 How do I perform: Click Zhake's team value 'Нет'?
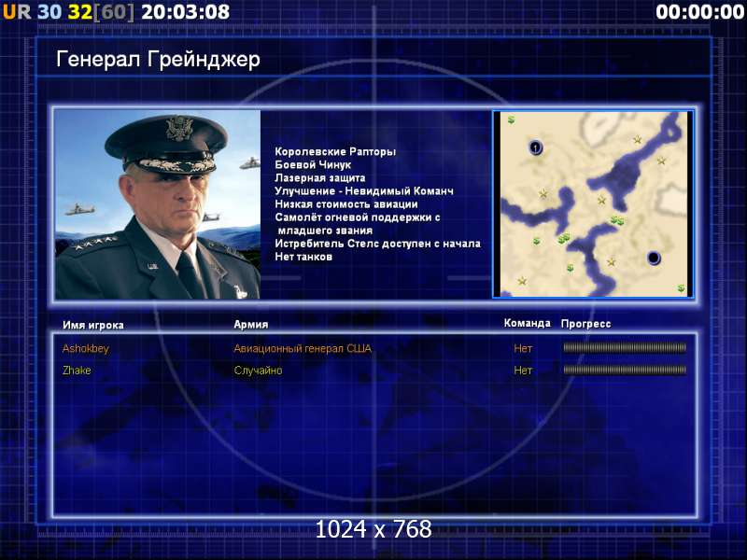click(x=523, y=371)
